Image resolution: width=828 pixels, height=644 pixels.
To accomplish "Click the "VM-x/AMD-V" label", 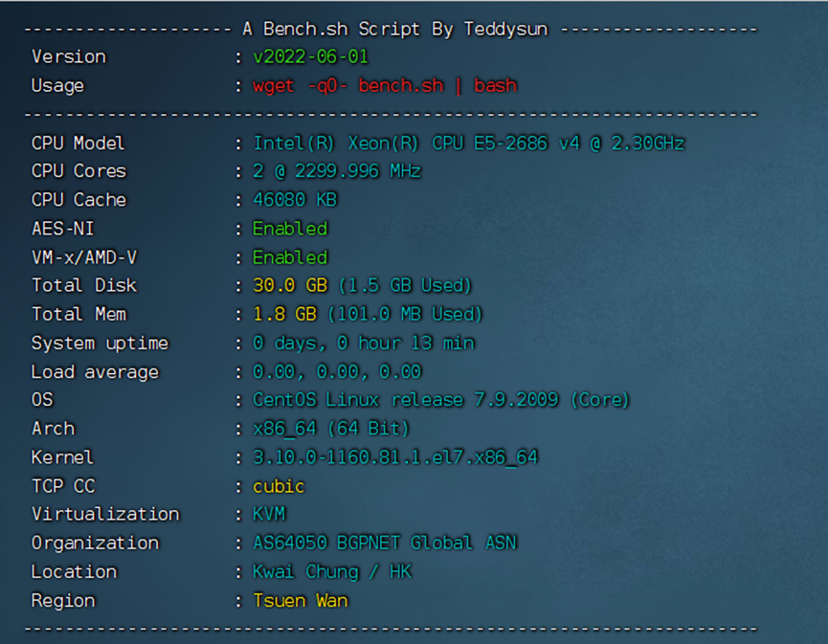I will (84, 257).
